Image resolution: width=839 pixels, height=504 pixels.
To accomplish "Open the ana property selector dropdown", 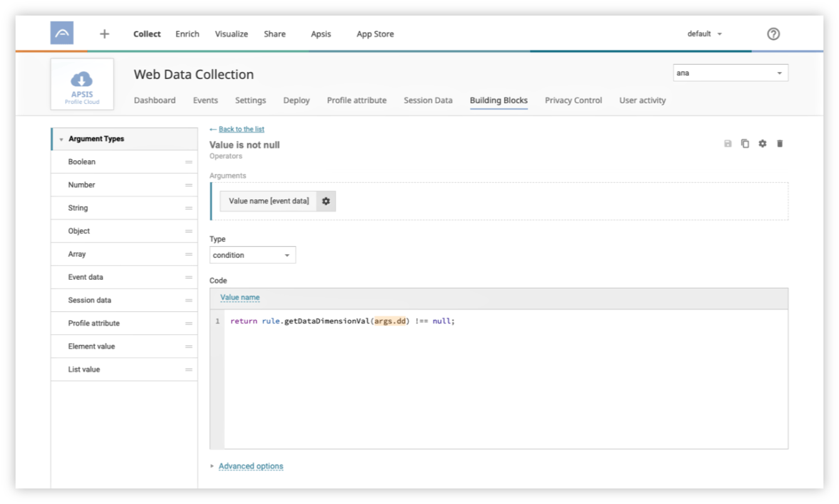I will pyautogui.click(x=730, y=73).
